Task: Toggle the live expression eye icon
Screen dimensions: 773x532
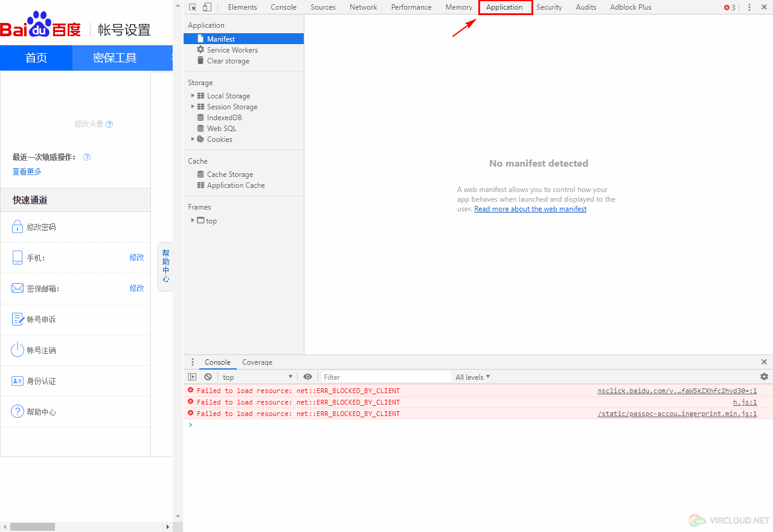Action: (307, 377)
